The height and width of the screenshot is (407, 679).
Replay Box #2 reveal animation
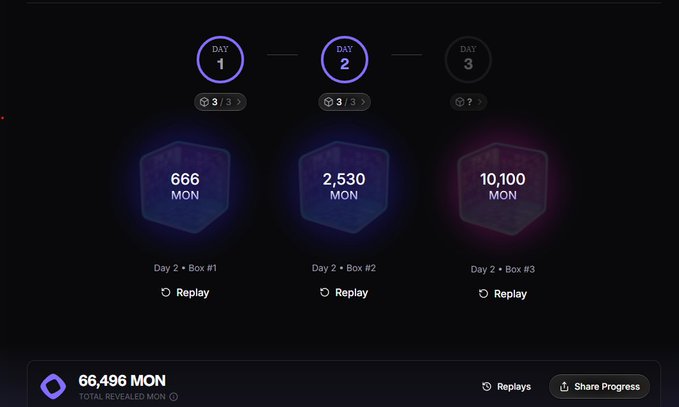pos(344,293)
